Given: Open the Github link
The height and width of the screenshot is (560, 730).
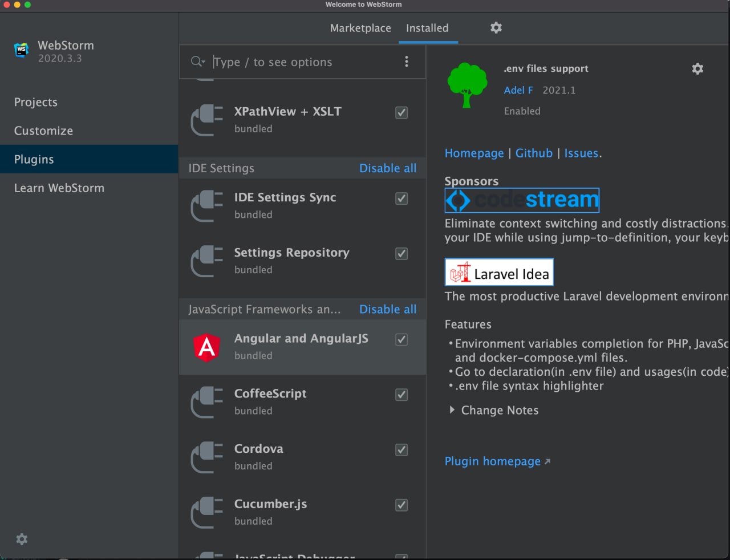Looking at the screenshot, I should [x=534, y=153].
